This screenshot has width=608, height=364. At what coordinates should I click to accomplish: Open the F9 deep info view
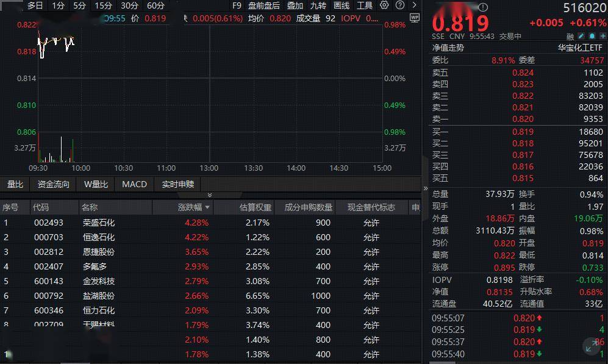(237, 5)
